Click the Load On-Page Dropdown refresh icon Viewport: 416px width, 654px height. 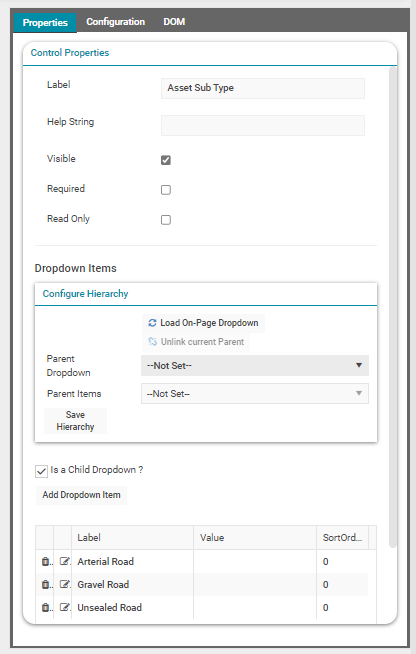152,323
